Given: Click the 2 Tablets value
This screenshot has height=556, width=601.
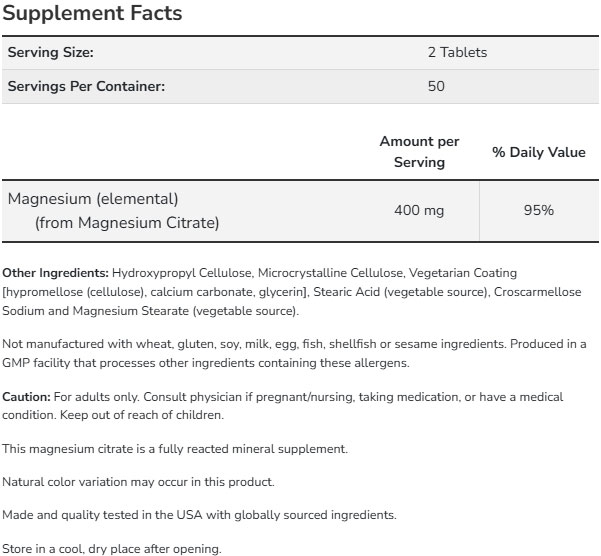Looking at the screenshot, I should pos(457,53).
